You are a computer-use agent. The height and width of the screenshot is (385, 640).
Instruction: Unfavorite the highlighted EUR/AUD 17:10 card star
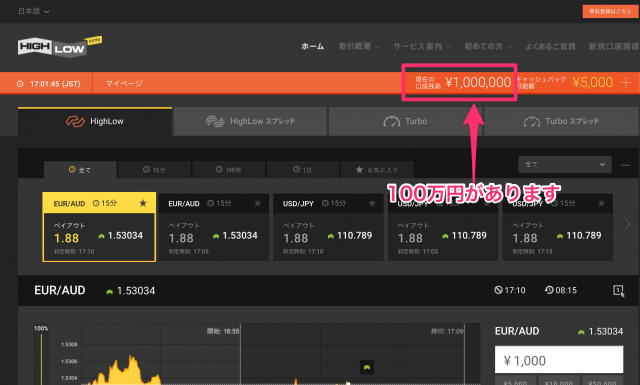(143, 203)
